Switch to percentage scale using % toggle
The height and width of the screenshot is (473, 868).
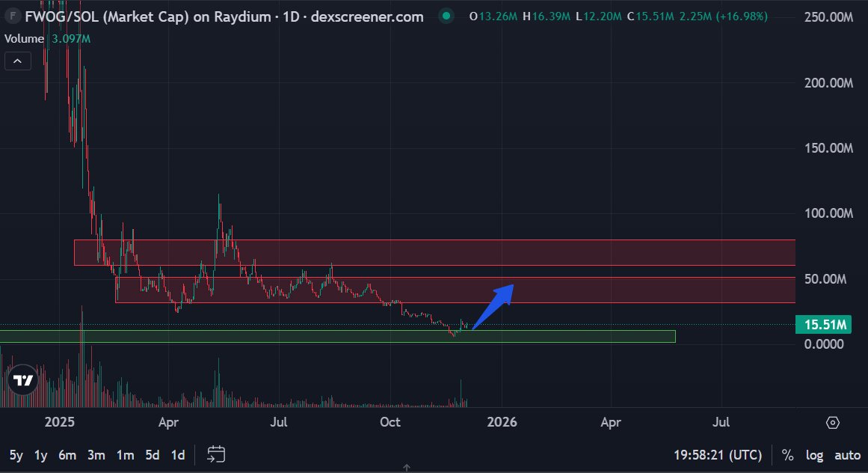(787, 455)
